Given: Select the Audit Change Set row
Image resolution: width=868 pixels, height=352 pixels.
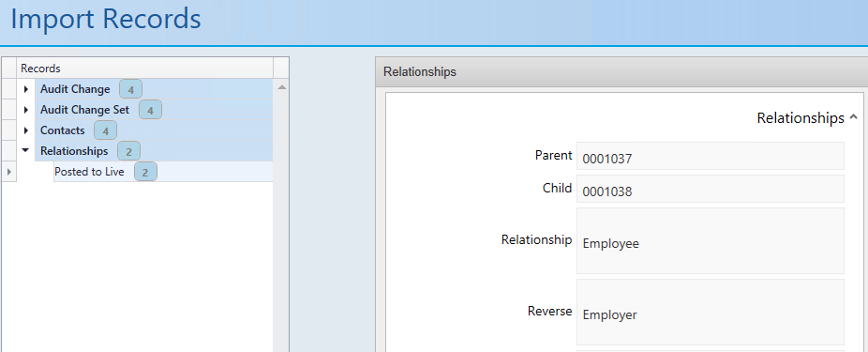Looking at the screenshot, I should tap(154, 110).
